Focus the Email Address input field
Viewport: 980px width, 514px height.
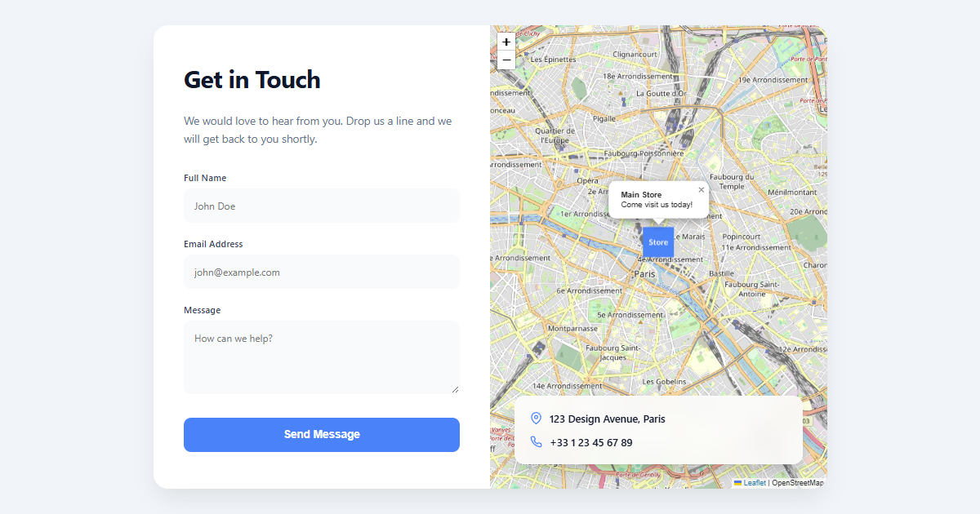pos(322,272)
